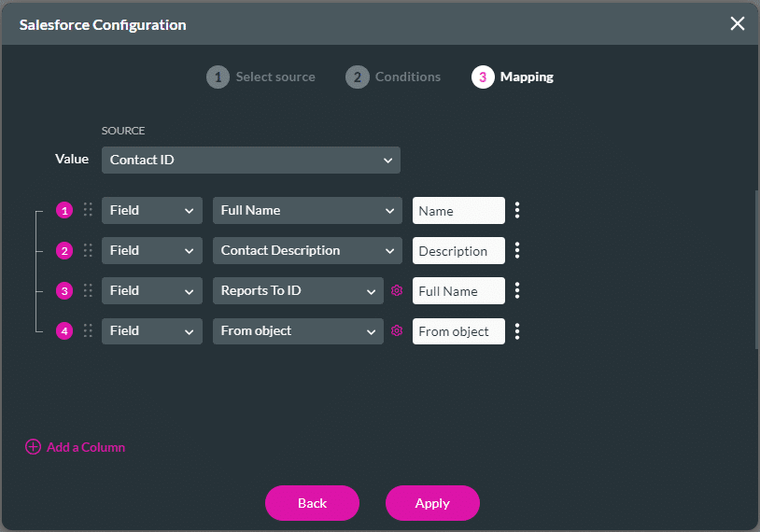This screenshot has height=532, width=760.
Task: Open the Field type dropdown in row 4
Action: coord(152,331)
